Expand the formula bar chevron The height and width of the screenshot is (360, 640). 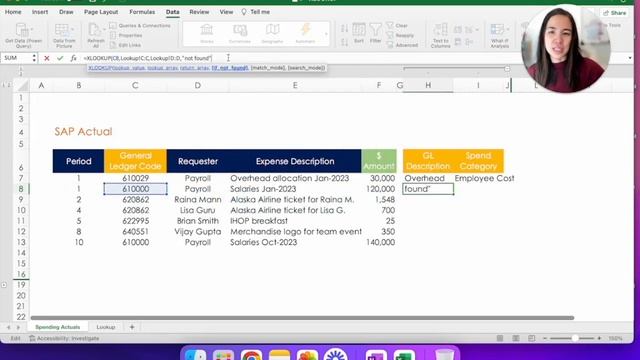point(630,58)
